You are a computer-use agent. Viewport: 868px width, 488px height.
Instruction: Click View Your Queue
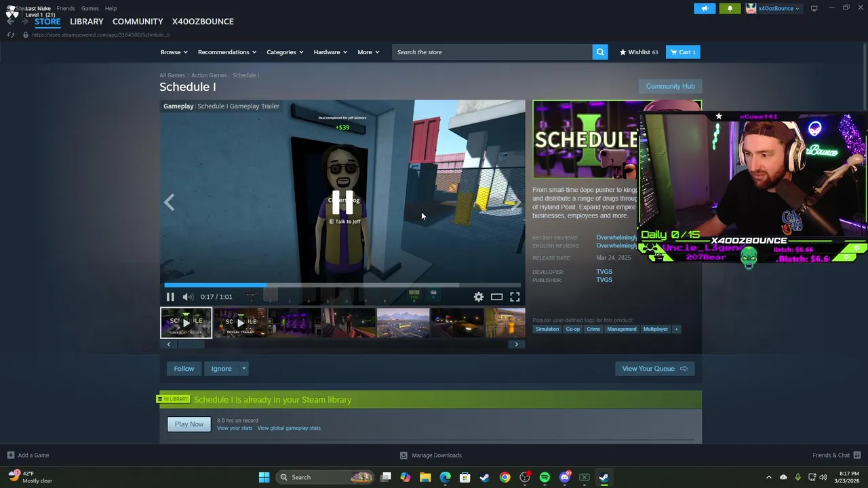[x=654, y=369]
